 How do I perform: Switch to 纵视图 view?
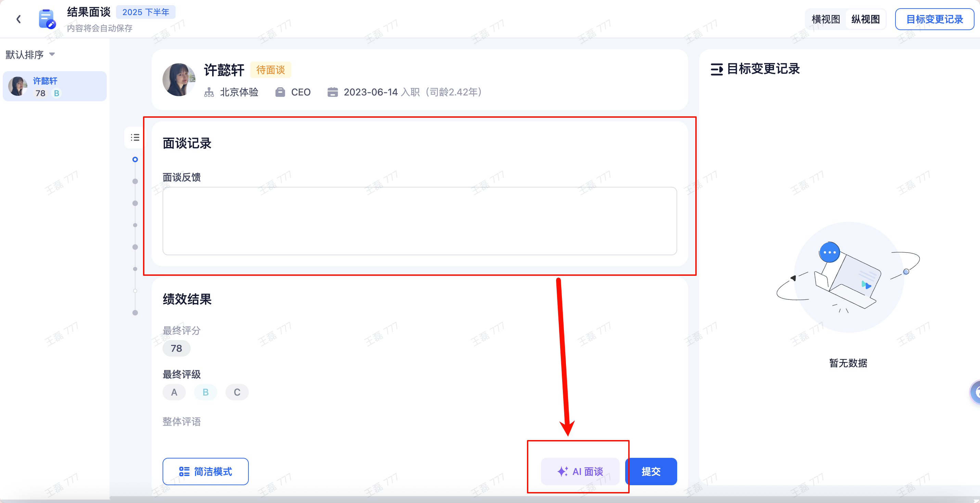865,20
